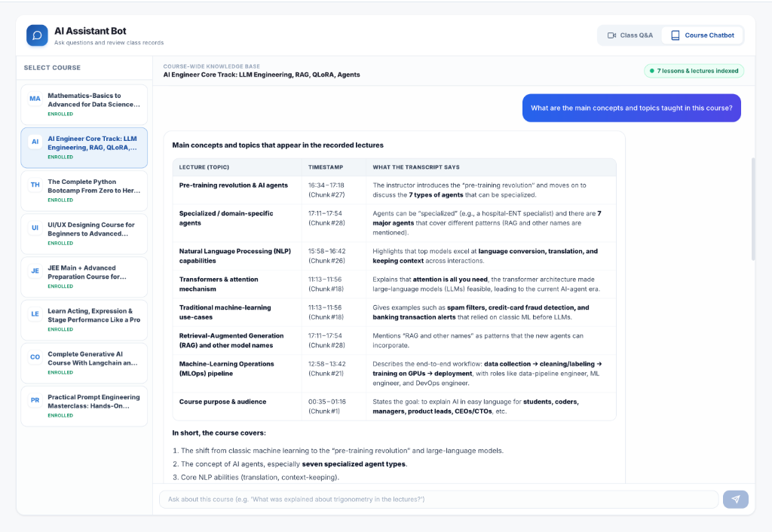Click the Ask about this course input field
The image size is (772, 532).
(439, 499)
